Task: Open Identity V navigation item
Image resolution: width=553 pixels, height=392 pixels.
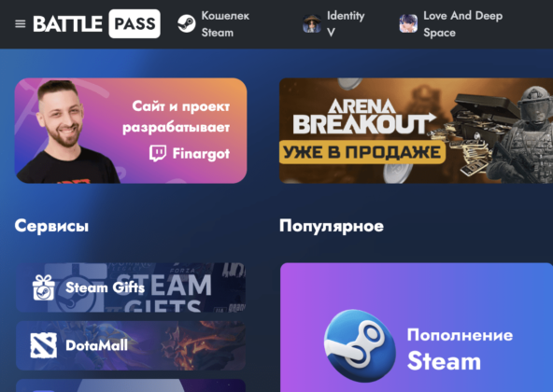Action: [x=334, y=24]
